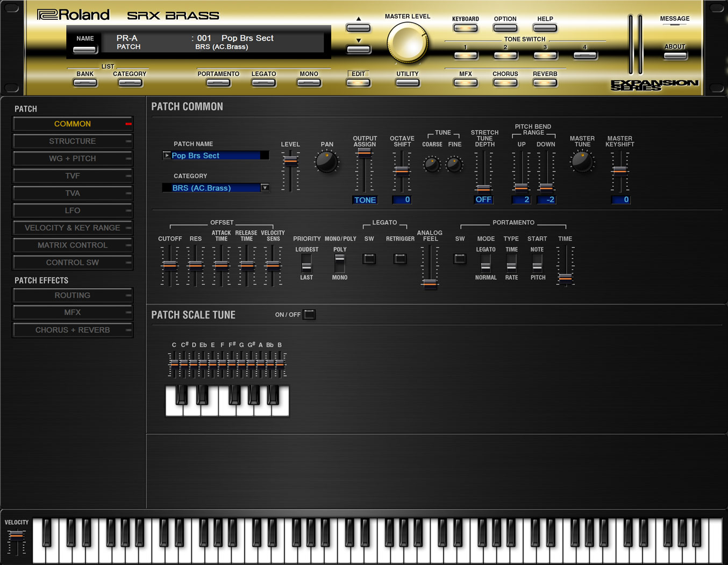This screenshot has width=728, height=565.
Task: Click the Help button
Action: [x=545, y=28]
